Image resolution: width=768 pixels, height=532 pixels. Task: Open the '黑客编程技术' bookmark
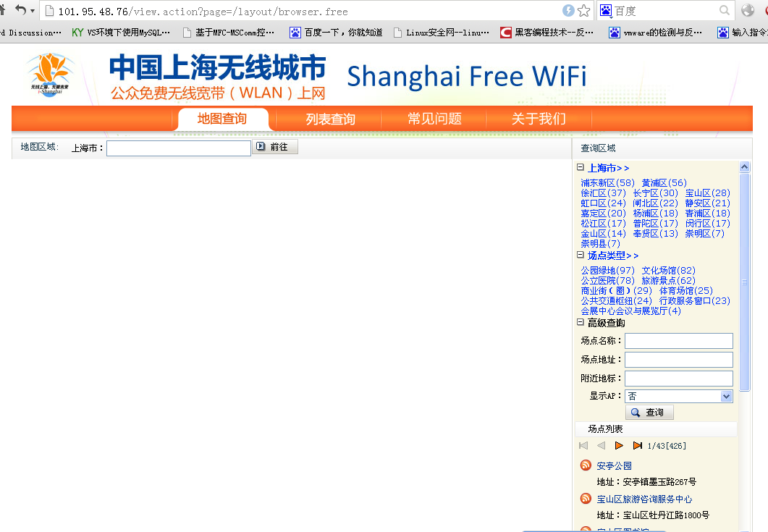(x=547, y=33)
